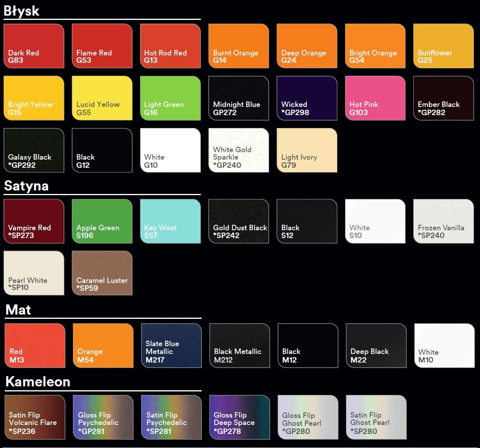The height and width of the screenshot is (448, 480).
Task: Choose the Wicked GP298 purple swatch
Action: point(307,98)
